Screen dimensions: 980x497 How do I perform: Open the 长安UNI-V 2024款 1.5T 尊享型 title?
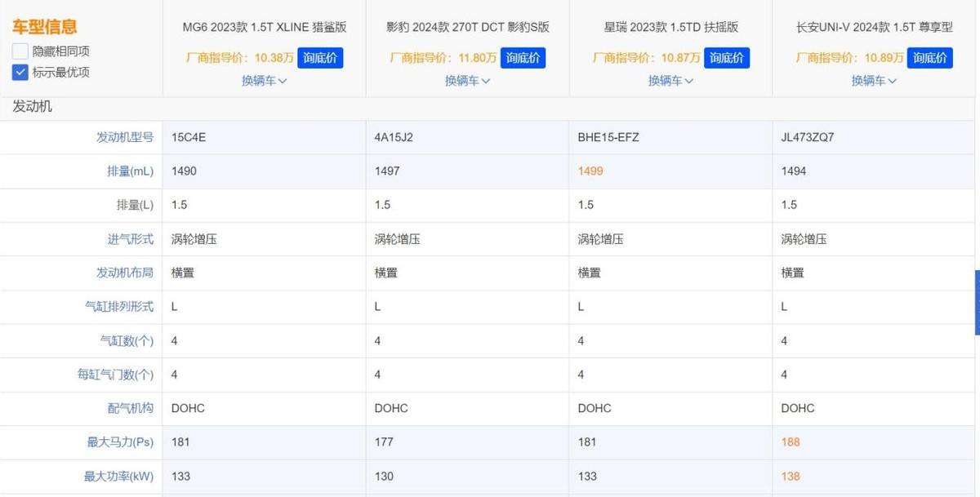tap(874, 27)
